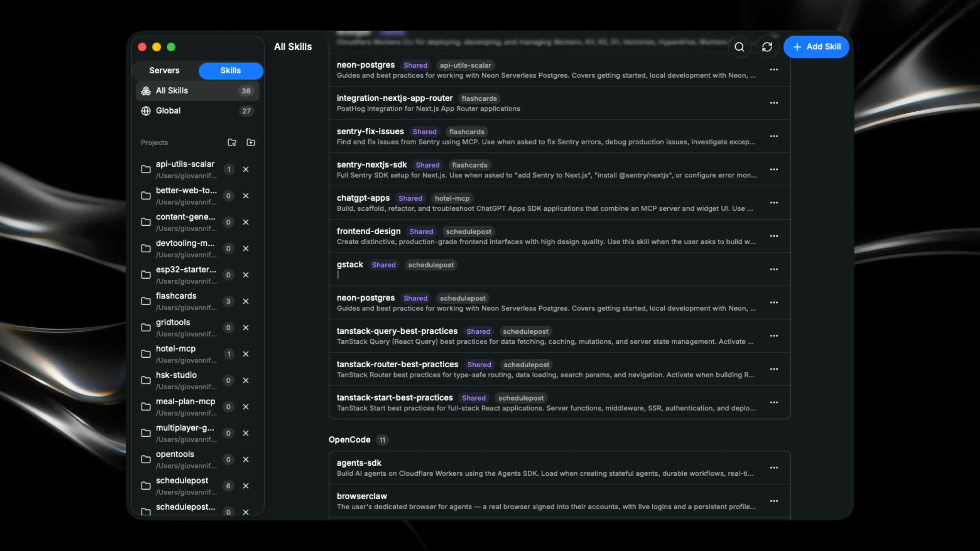Remove the multiplayer-g... project
980x551 pixels.
[x=246, y=433]
